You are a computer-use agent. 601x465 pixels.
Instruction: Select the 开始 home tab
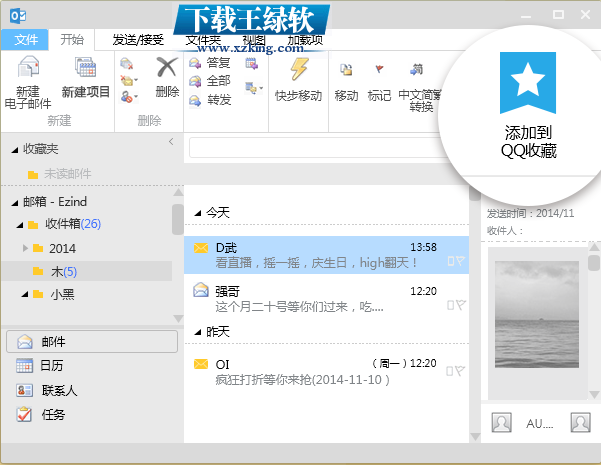72,39
